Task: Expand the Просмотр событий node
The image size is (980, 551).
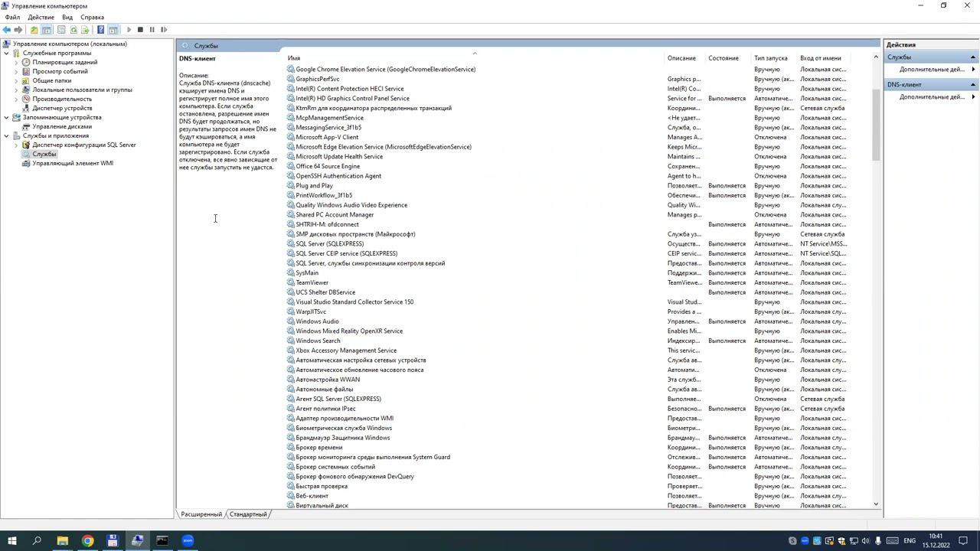Action: point(16,71)
